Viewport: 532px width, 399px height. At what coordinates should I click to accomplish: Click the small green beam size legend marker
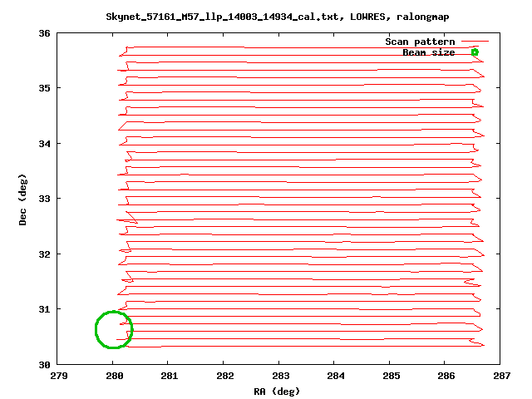475,52
